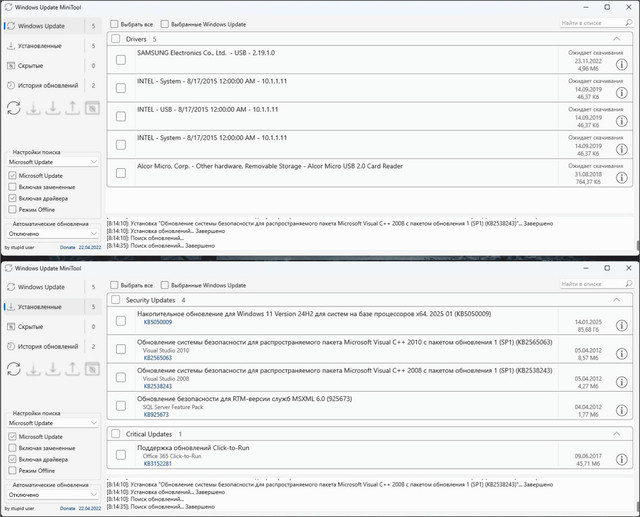Switch to Windows Update tab in bottom window
Image resolution: width=640 pixels, height=517 pixels.
52,287
